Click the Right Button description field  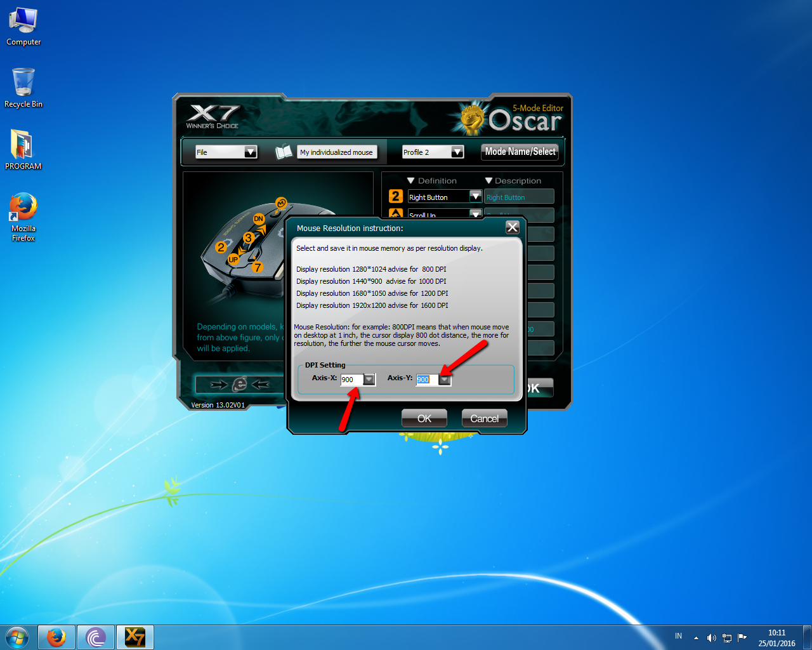coord(519,197)
